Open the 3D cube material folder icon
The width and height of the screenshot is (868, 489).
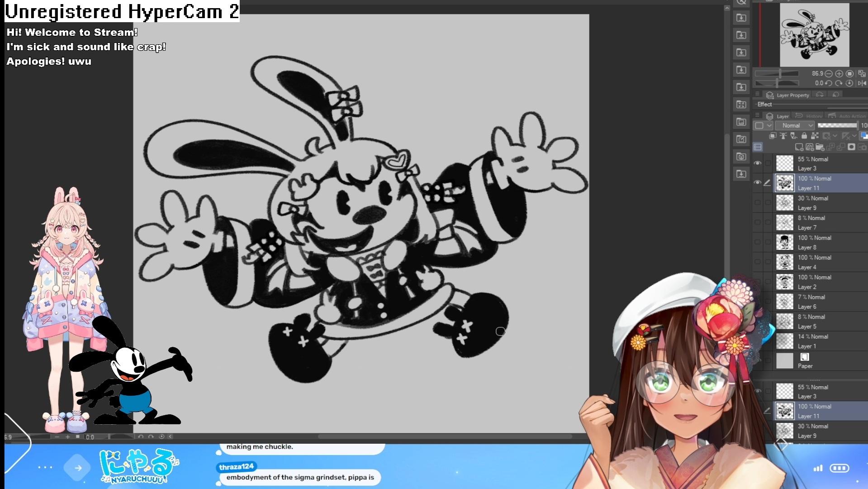(741, 156)
